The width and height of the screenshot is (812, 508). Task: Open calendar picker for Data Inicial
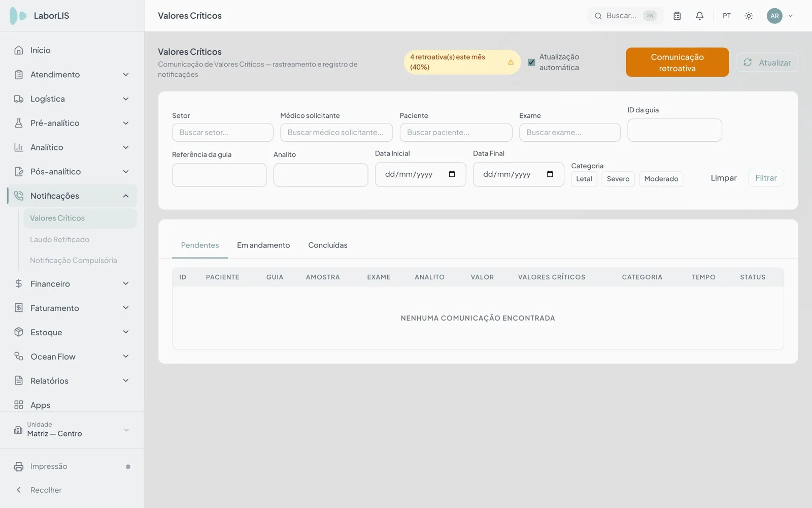click(x=452, y=174)
